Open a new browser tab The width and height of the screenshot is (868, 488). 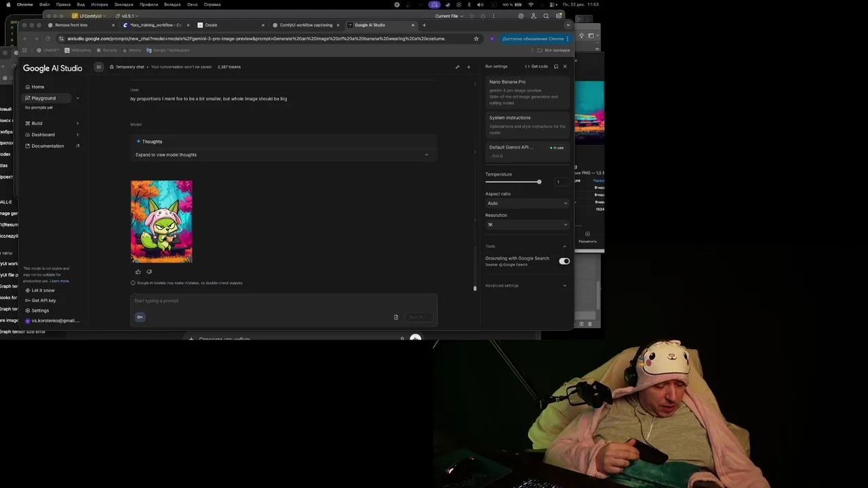click(425, 25)
